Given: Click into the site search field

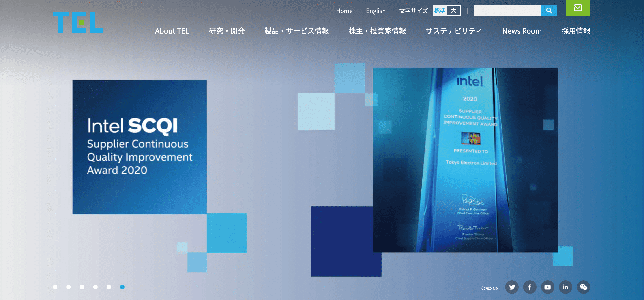Looking at the screenshot, I should 507,11.
